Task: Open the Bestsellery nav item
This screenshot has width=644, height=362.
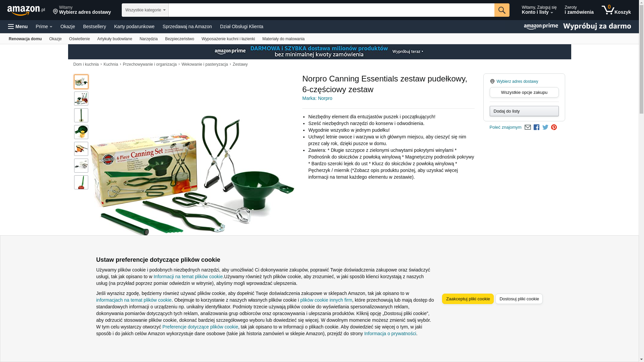Action: click(x=95, y=26)
